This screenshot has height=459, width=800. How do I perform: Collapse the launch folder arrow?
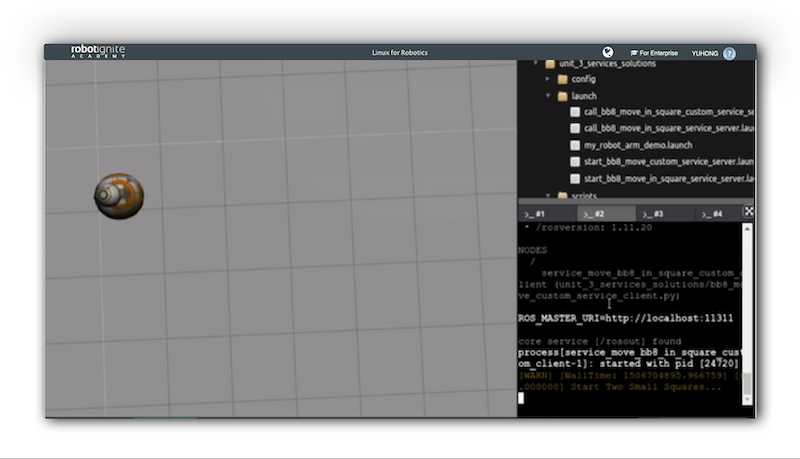548,95
